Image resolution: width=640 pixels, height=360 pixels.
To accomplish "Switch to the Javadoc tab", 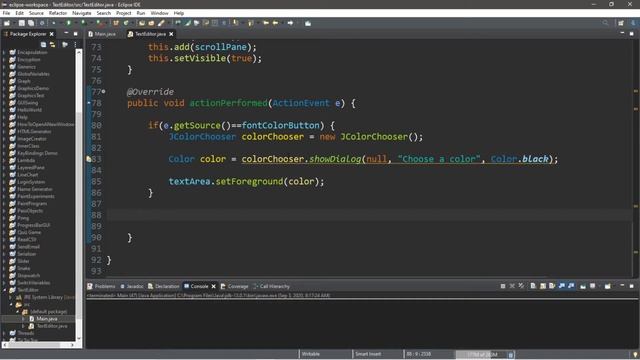I will (132, 287).
